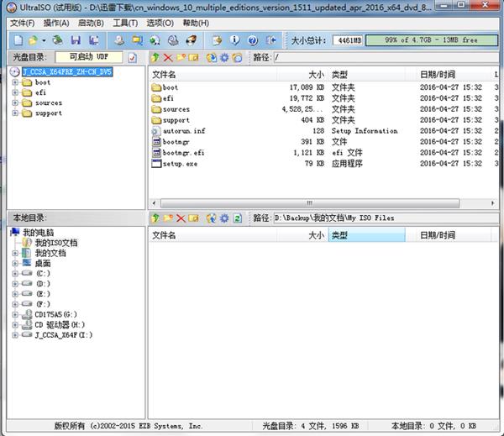
Task: Open the 文件(F) menu
Action: tap(23, 23)
